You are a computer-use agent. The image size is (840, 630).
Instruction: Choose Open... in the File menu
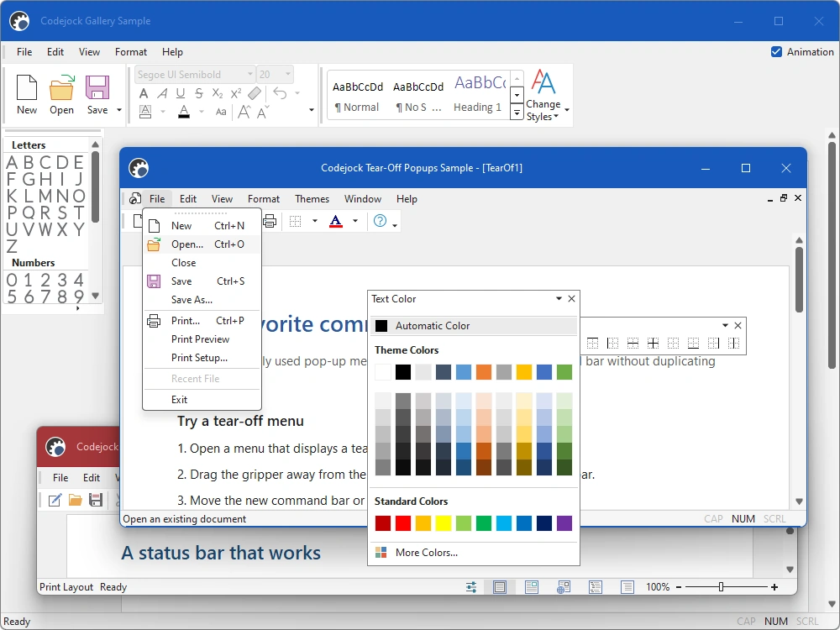(x=202, y=244)
